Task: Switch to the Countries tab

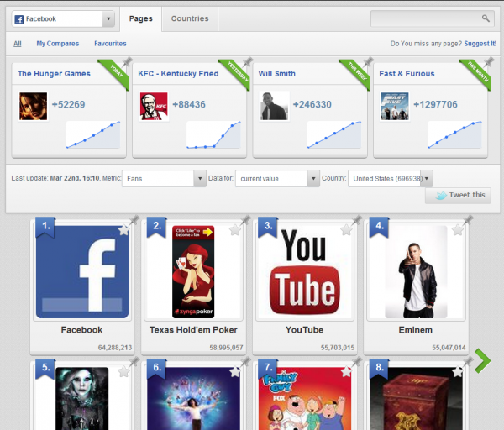Action: click(190, 18)
